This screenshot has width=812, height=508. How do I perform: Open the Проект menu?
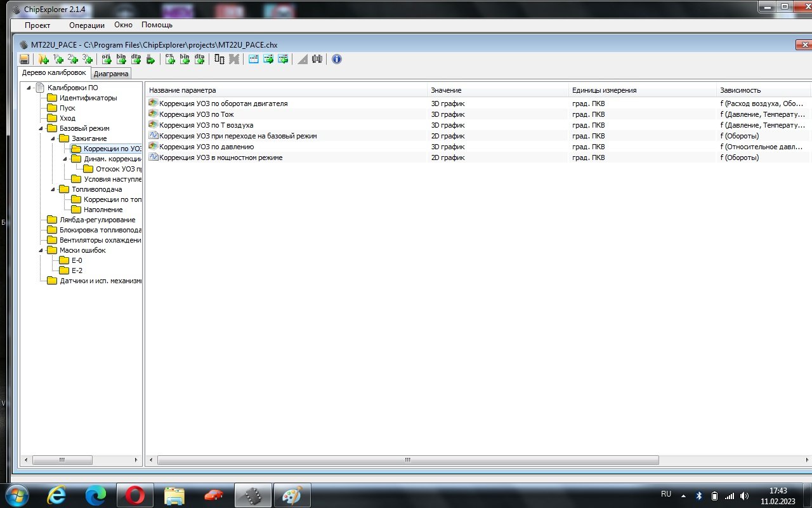click(37, 25)
